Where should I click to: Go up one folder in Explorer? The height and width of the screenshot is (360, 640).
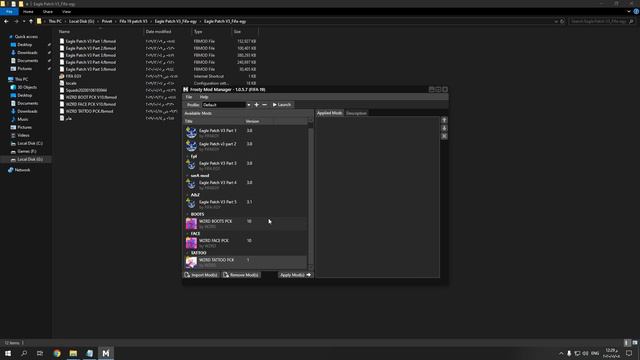click(x=31, y=21)
